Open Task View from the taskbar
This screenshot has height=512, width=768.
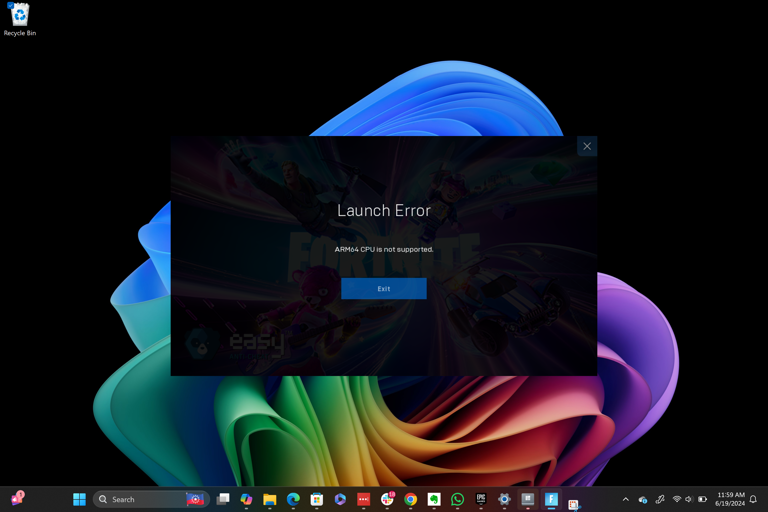click(x=223, y=499)
